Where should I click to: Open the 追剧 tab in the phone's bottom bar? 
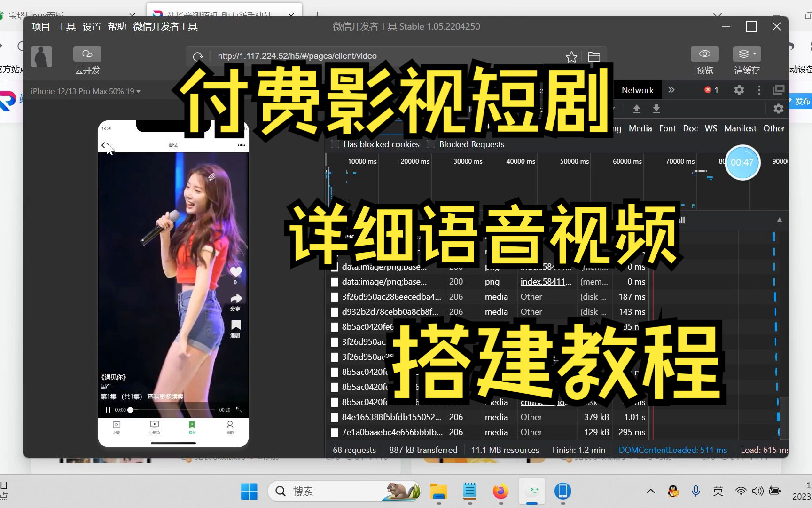pyautogui.click(x=117, y=427)
